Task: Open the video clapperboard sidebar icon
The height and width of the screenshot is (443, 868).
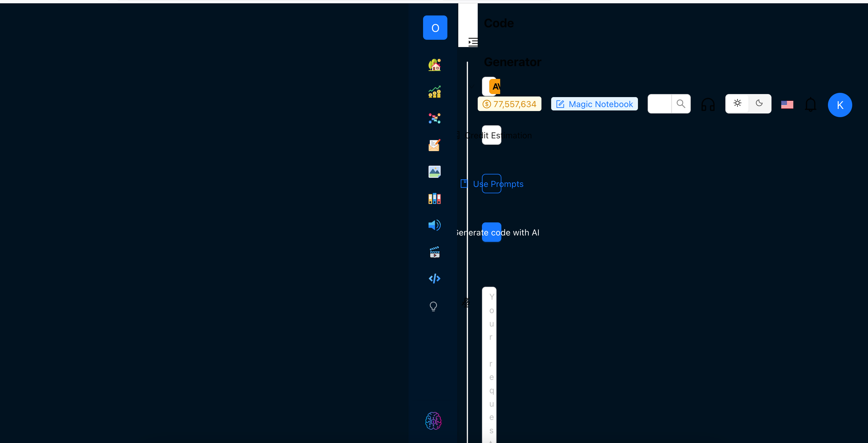Action: (434, 252)
